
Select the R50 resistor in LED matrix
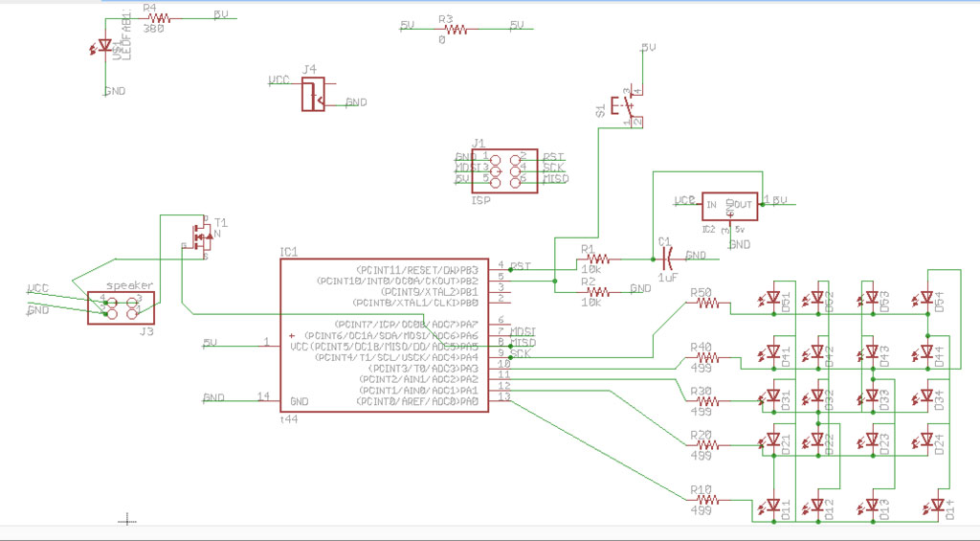(707, 304)
